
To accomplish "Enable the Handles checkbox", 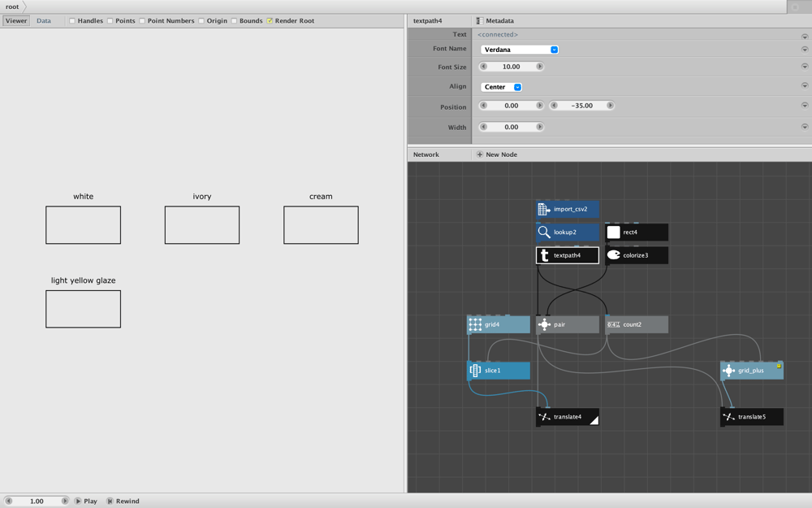I will [72, 21].
